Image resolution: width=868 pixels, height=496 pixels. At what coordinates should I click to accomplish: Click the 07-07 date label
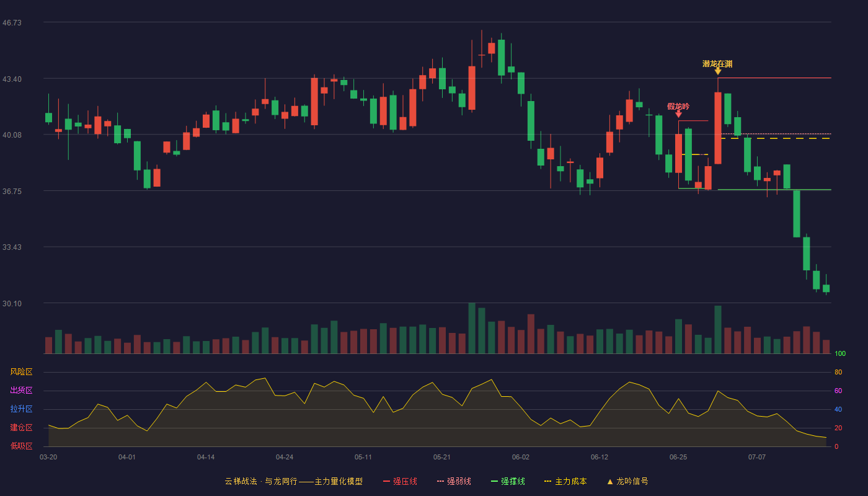pos(757,457)
